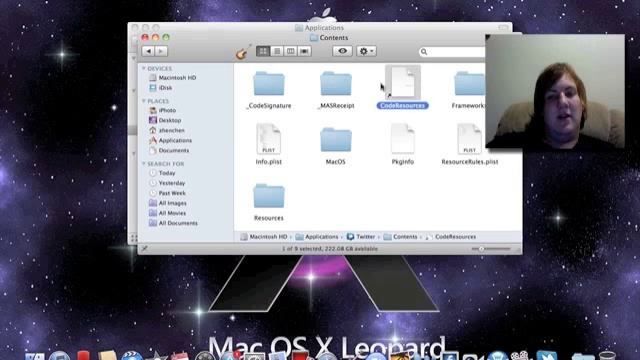The height and width of the screenshot is (360, 640).
Task: Select the Info.plist file
Action: click(x=269, y=140)
